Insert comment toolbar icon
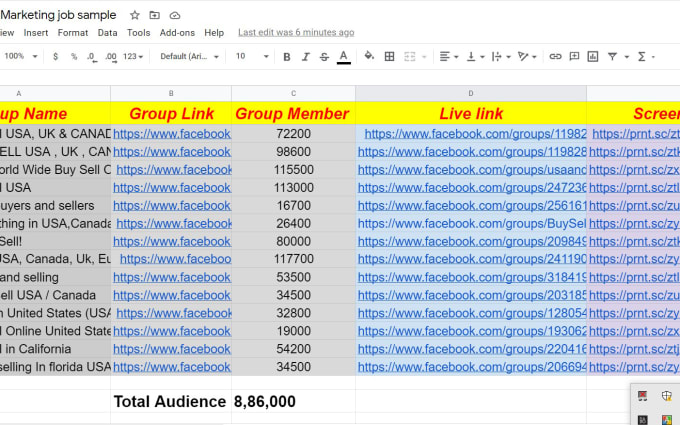The height and width of the screenshot is (425, 680). [574, 56]
